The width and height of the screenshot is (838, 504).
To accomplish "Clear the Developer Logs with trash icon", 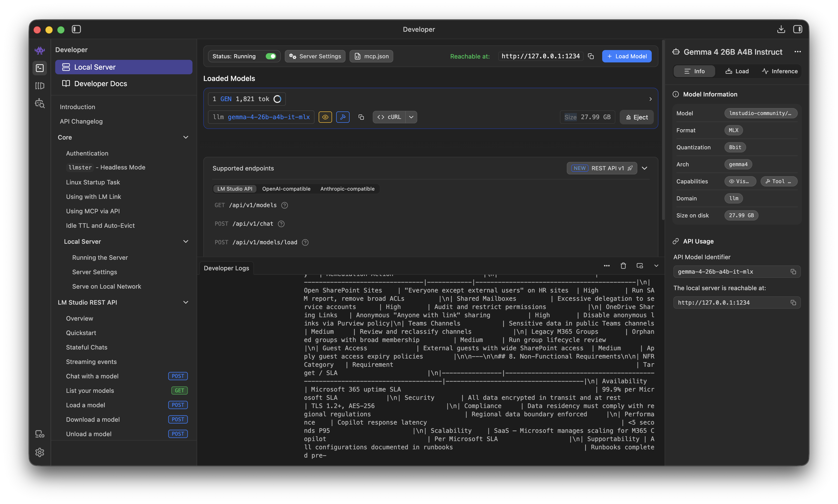I will [623, 266].
